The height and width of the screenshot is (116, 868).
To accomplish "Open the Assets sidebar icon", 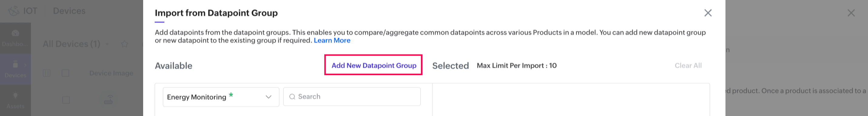I will tap(15, 95).
